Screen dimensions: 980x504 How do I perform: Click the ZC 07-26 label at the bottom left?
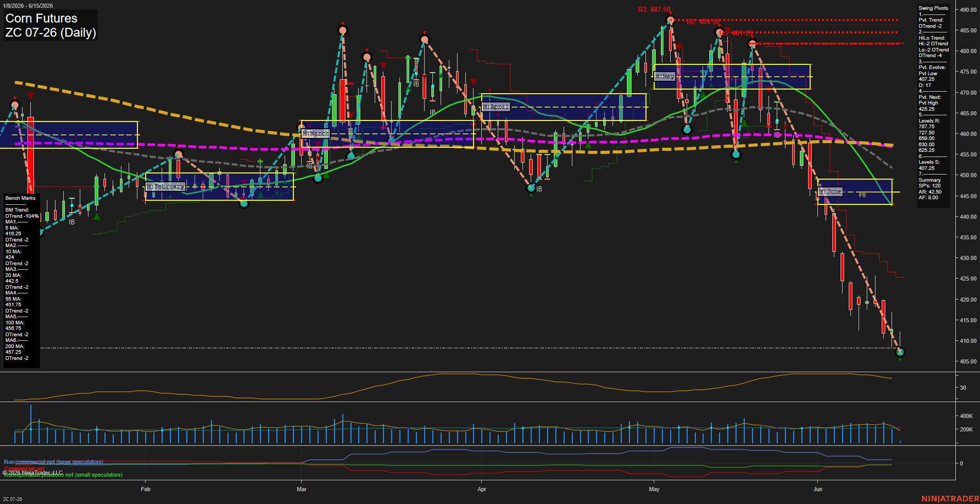point(13,499)
